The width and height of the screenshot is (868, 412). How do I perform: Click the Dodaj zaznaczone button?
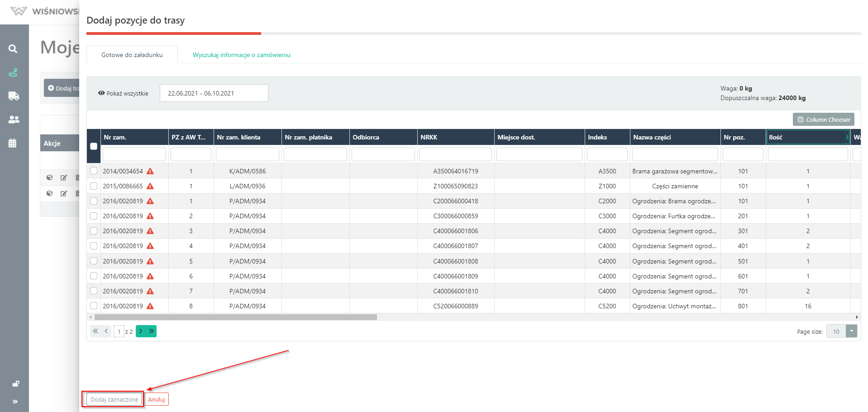click(x=114, y=399)
